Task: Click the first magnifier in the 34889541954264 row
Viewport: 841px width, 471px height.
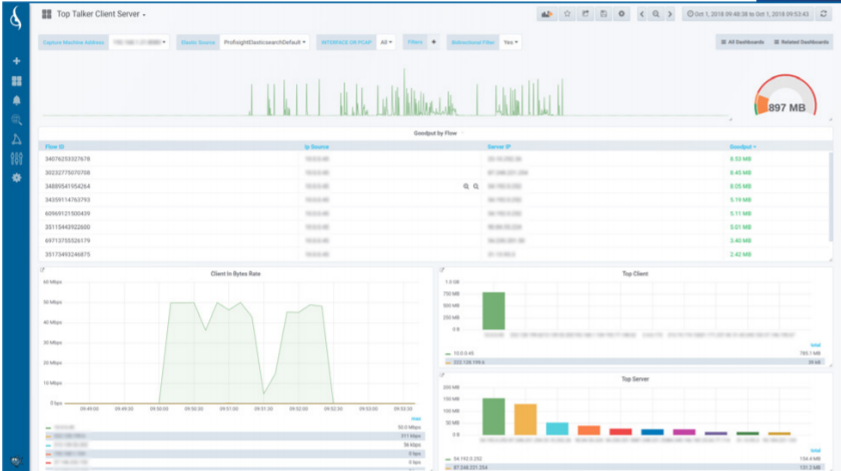Action: tap(466, 187)
